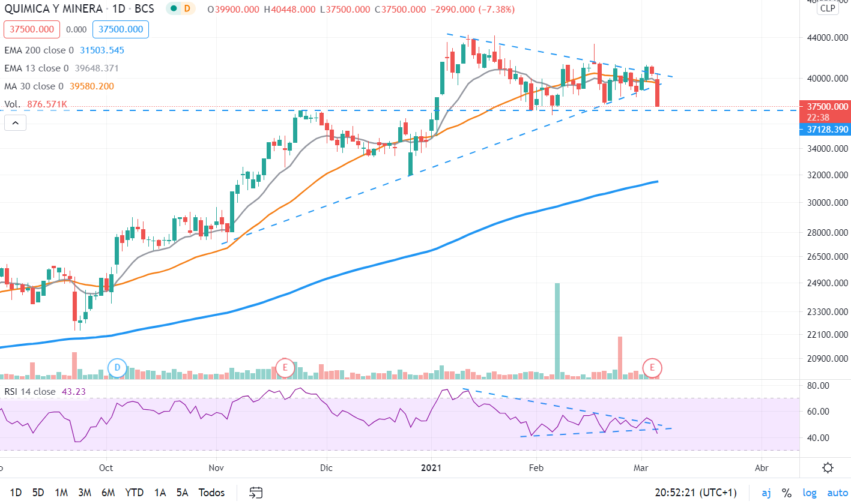Image resolution: width=851 pixels, height=504 pixels.
Task: Toggle percent scale mode
Action: coord(787,493)
